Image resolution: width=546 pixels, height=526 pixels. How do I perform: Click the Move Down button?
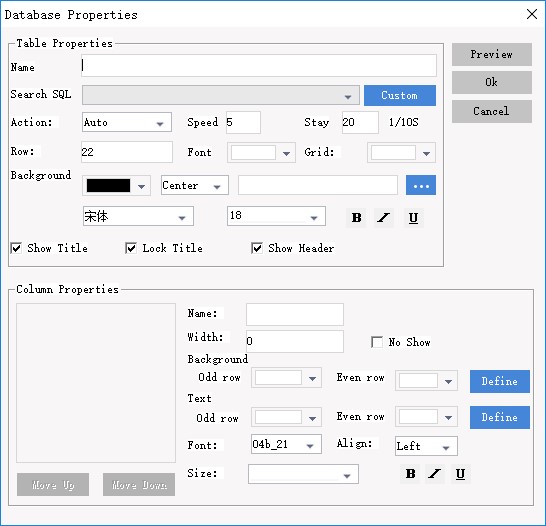click(x=139, y=485)
